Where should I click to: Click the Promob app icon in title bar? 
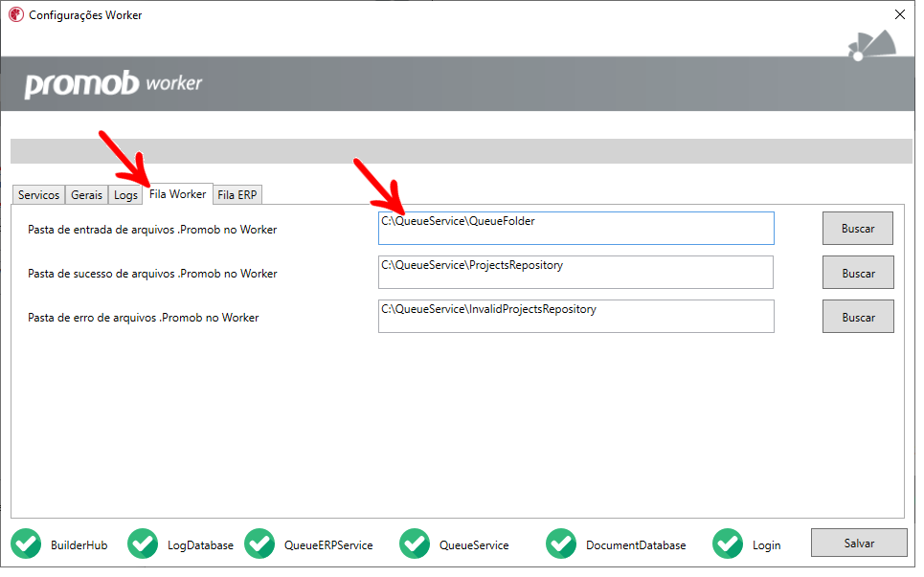tap(16, 15)
